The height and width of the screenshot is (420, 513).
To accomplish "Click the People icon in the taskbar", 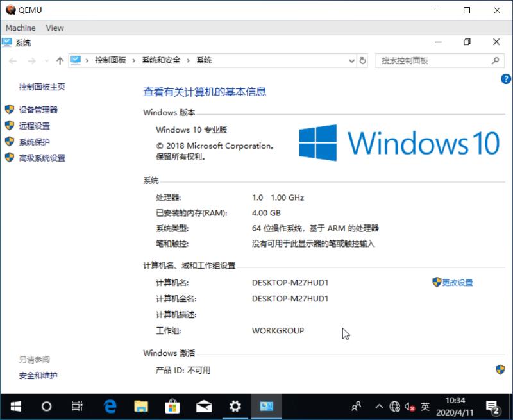I will coord(357,406).
